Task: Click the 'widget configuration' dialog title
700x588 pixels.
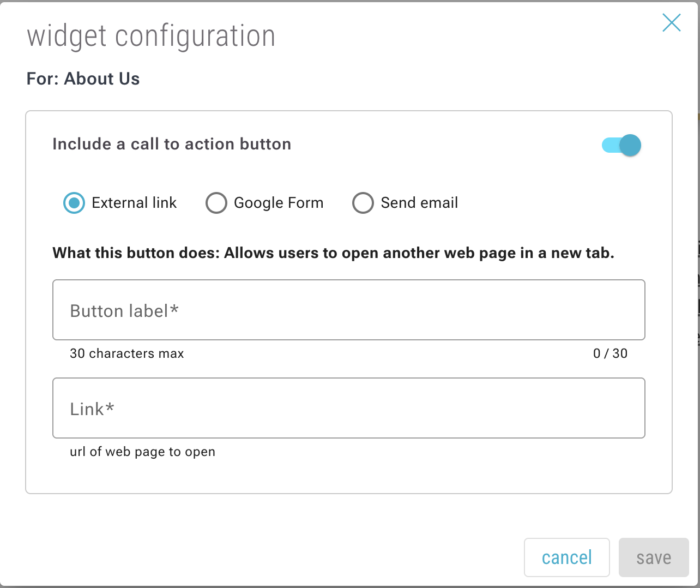Action: coord(151,36)
